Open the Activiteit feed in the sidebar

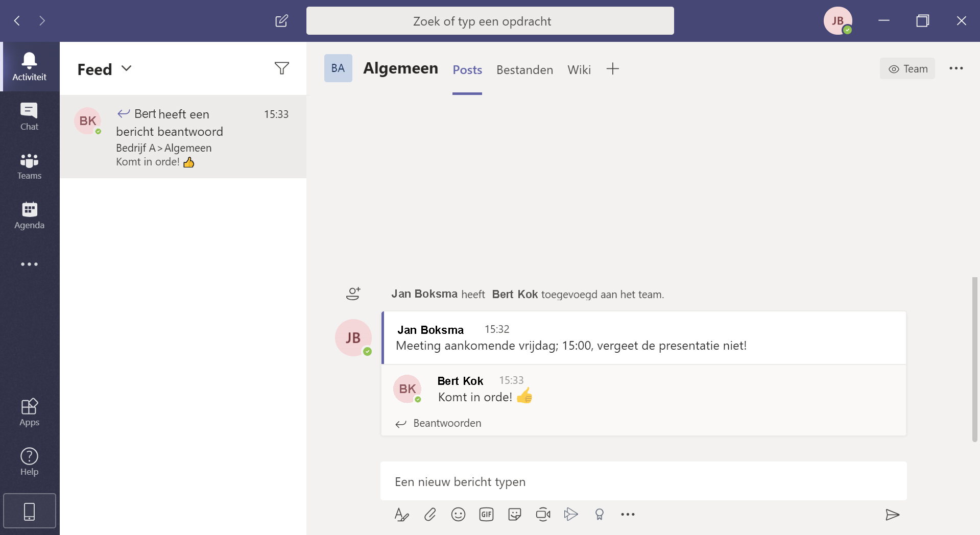(30, 67)
